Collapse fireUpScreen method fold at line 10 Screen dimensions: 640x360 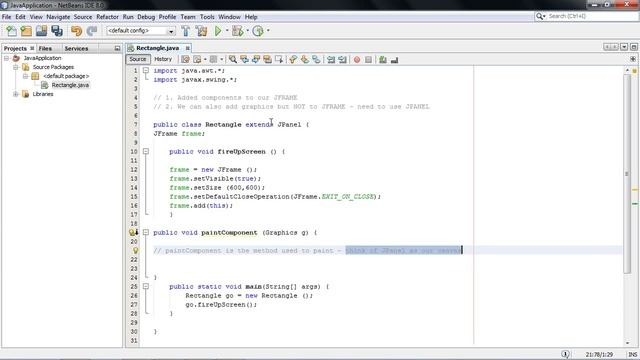point(146,151)
